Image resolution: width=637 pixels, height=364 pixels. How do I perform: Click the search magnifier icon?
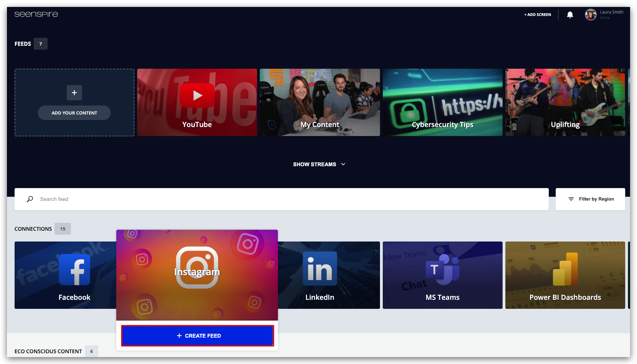pos(30,199)
